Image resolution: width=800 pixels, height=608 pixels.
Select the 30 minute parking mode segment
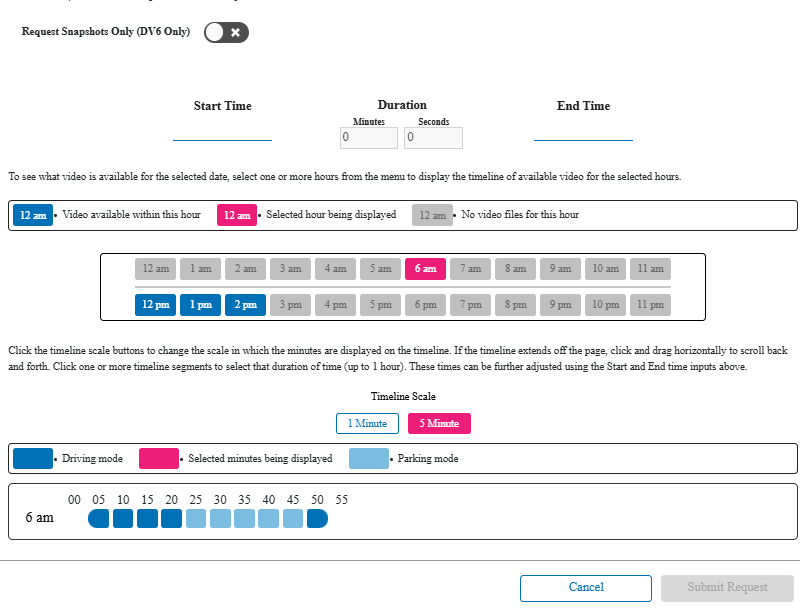tap(244, 518)
